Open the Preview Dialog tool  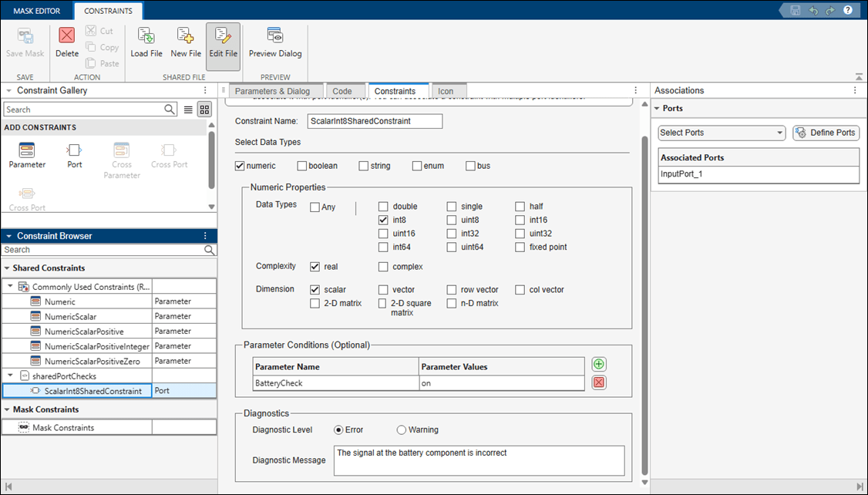(x=275, y=36)
